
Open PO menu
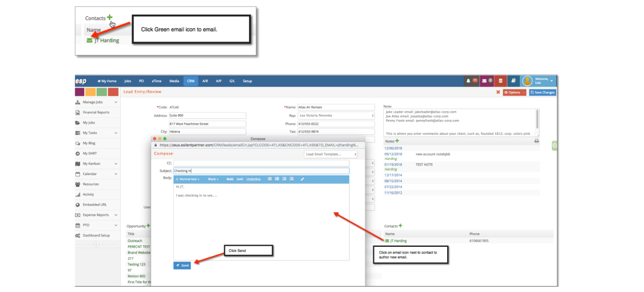tap(141, 81)
